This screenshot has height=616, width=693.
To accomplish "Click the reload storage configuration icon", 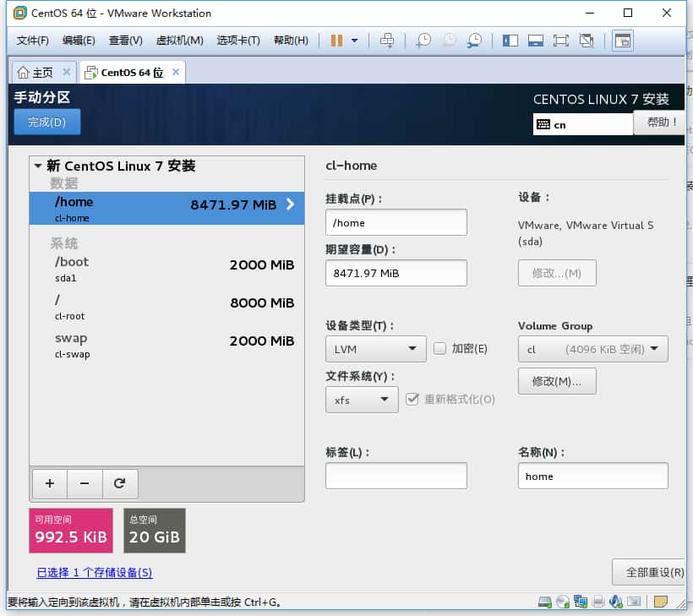I will point(120,483).
